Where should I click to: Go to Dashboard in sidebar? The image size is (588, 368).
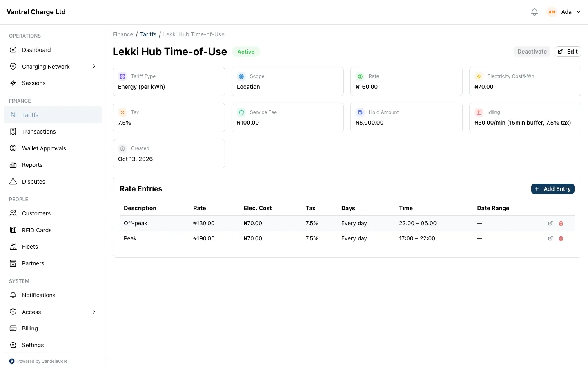coord(53,50)
